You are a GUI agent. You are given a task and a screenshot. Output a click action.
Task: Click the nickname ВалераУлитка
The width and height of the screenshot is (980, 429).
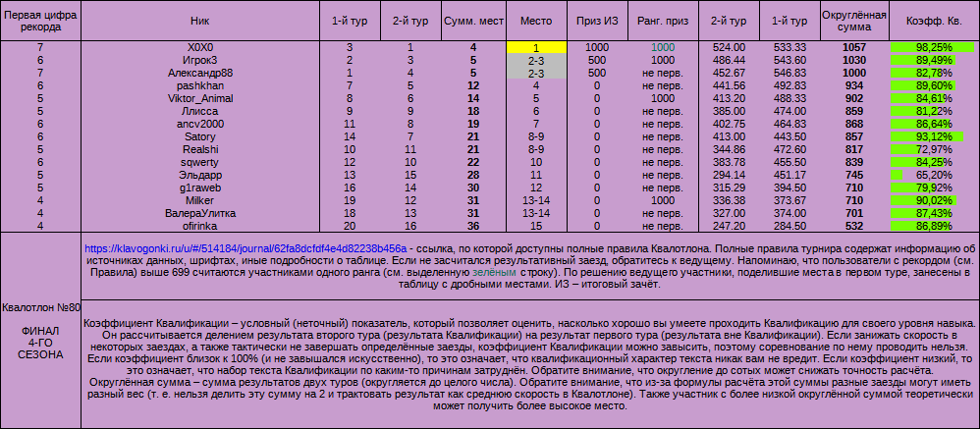tap(200, 214)
